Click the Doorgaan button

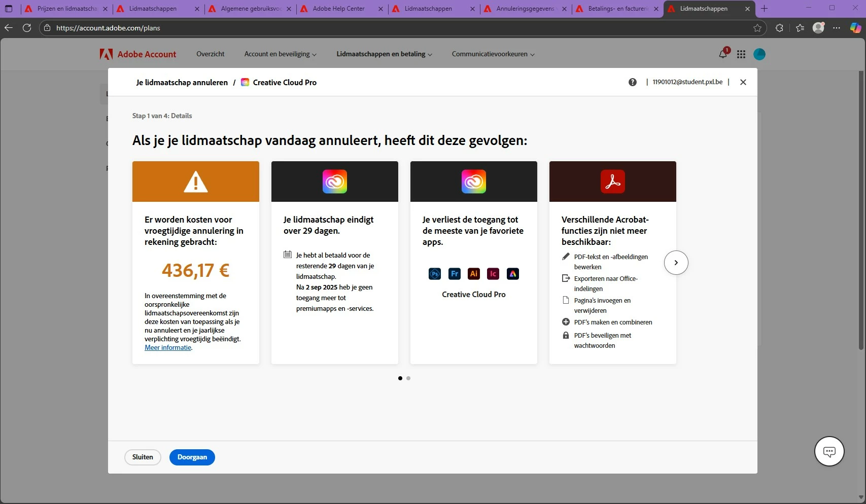192,457
